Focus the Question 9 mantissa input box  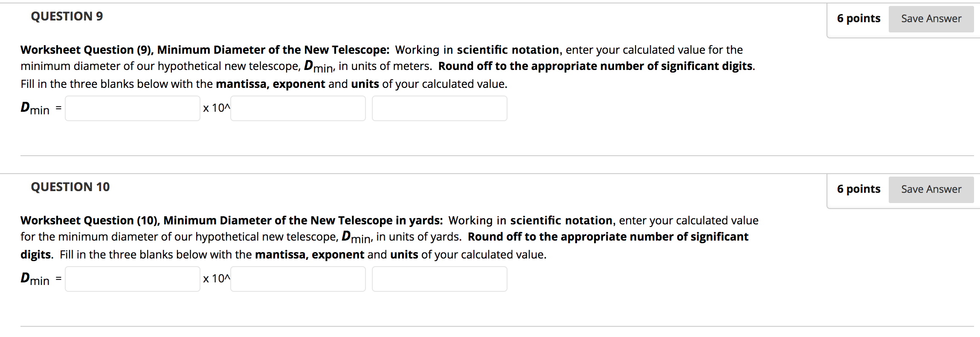133,108
